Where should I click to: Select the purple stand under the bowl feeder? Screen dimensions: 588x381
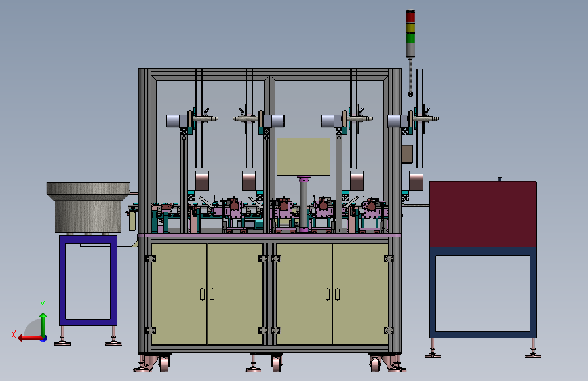pos(88,281)
